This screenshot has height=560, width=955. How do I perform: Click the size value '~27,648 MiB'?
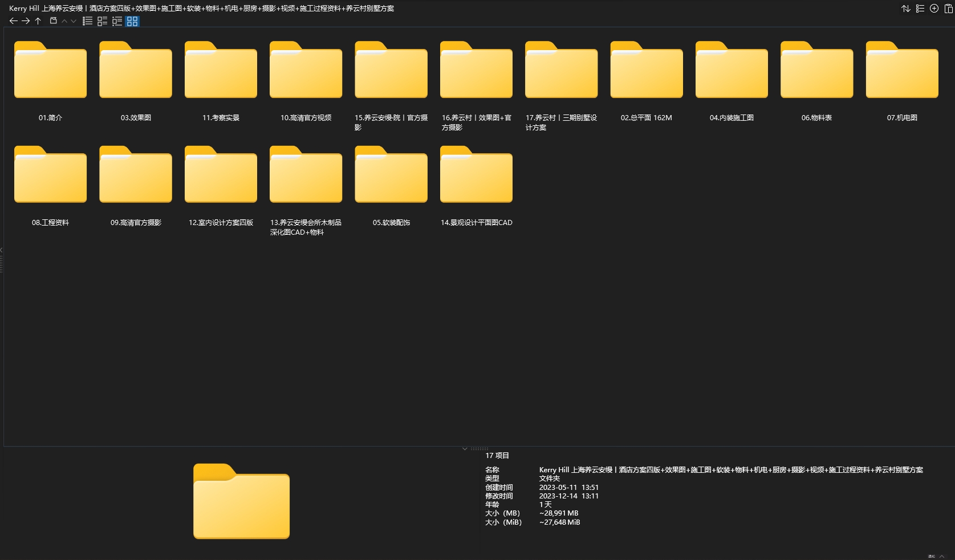[x=559, y=522]
